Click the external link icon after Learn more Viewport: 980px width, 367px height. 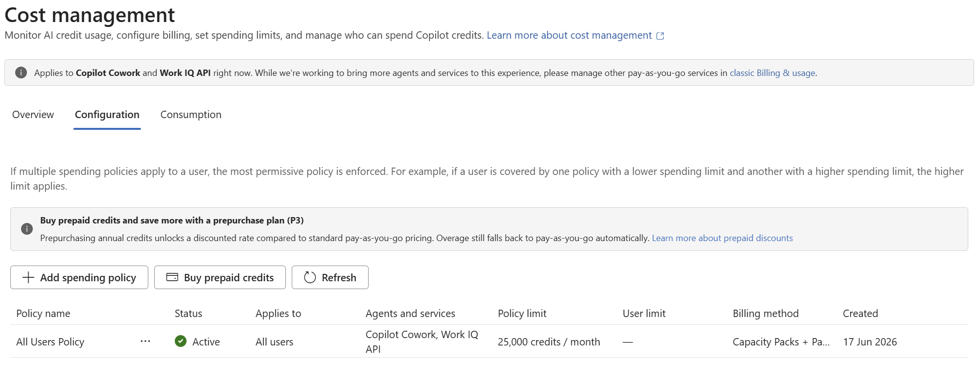(x=660, y=36)
